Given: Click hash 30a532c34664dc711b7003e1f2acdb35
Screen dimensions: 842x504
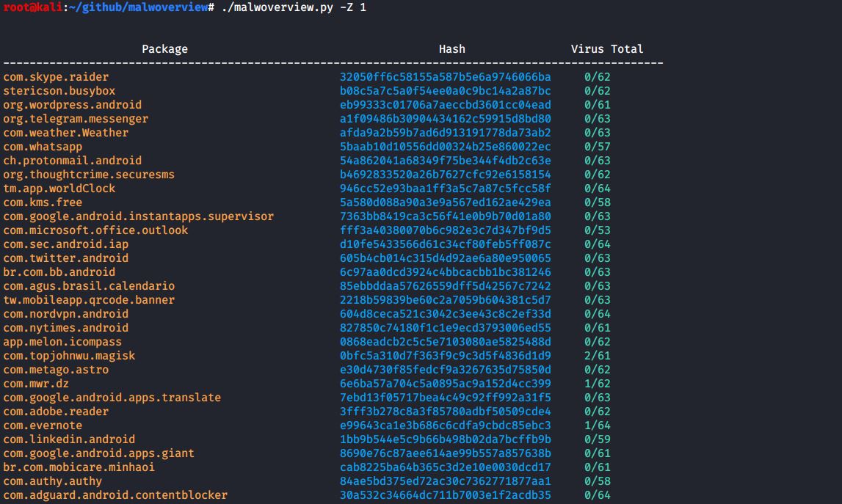Looking at the screenshot, I should [x=445, y=496].
